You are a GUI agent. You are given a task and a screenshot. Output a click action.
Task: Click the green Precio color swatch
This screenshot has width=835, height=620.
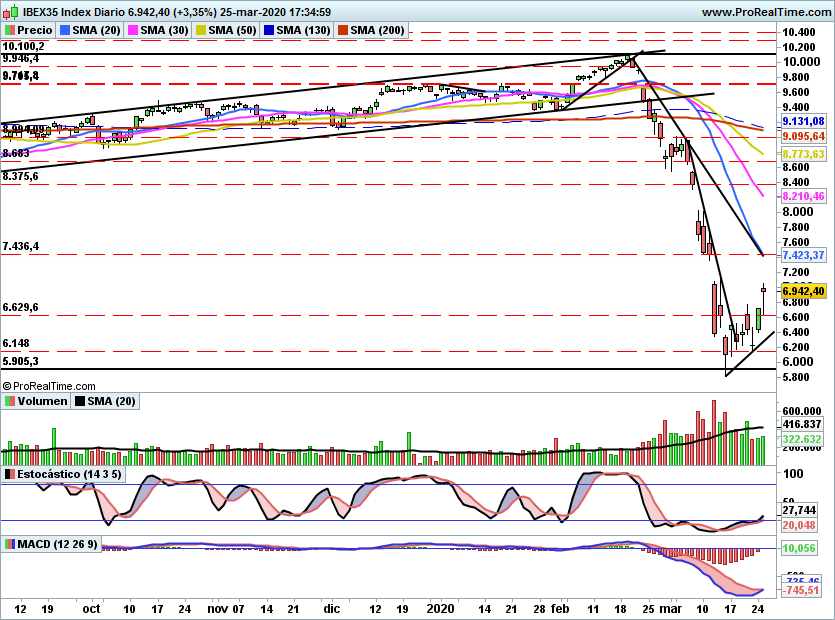click(9, 30)
